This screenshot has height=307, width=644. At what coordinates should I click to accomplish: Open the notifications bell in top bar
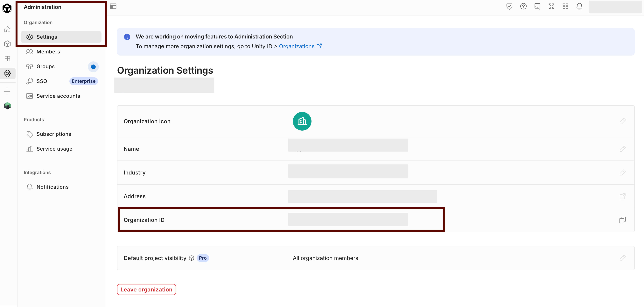click(x=579, y=6)
